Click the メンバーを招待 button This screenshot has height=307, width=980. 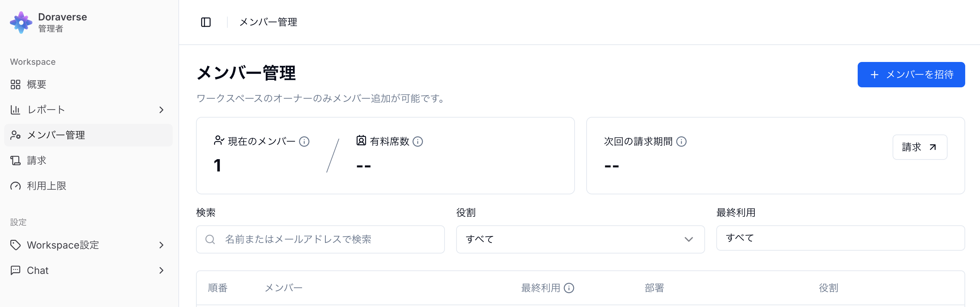[911, 75]
